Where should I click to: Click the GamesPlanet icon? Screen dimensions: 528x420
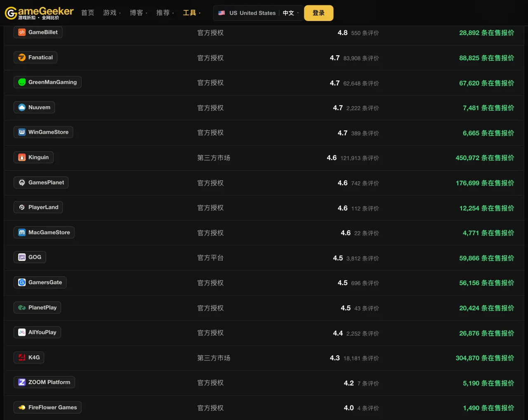pos(22,182)
